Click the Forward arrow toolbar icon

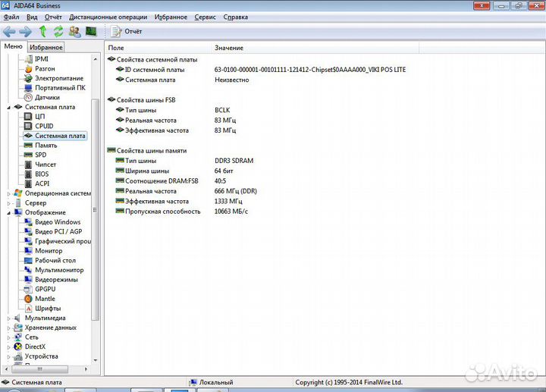coord(26,32)
